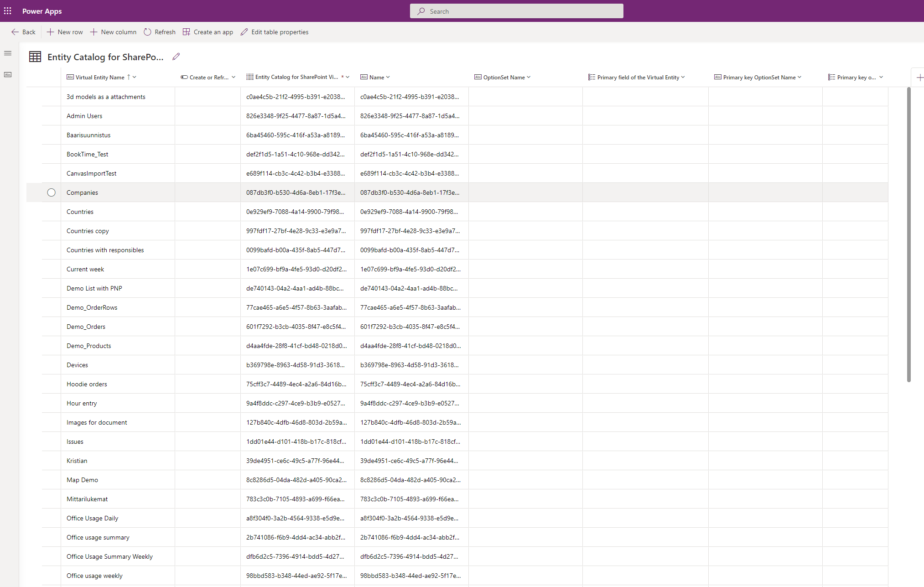
Task: Click the pencil icon beside table title
Action: (176, 57)
